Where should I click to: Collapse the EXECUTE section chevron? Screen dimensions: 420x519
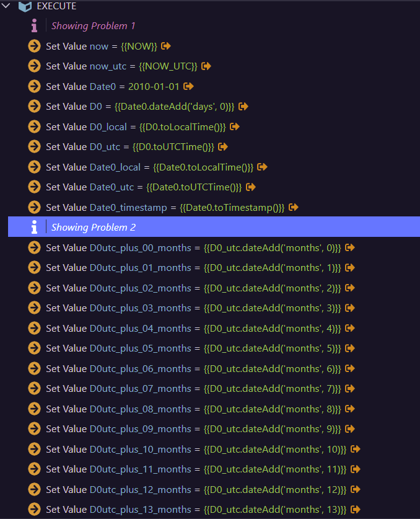6,6
